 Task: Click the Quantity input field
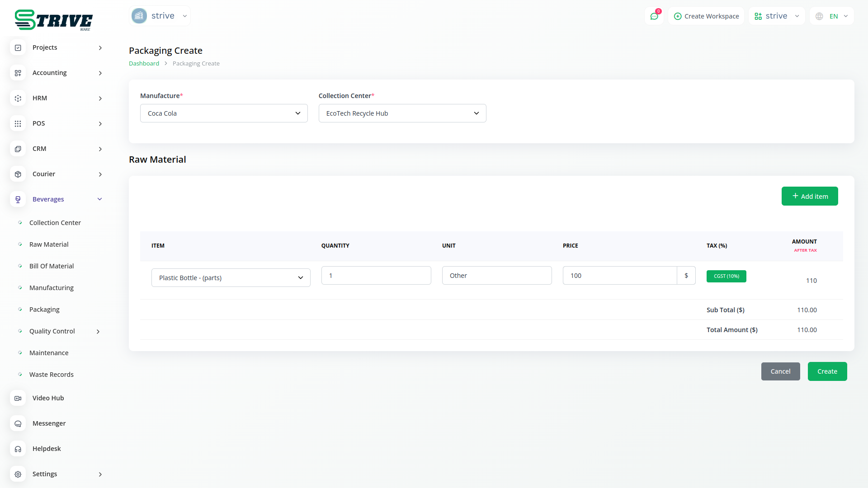point(376,276)
